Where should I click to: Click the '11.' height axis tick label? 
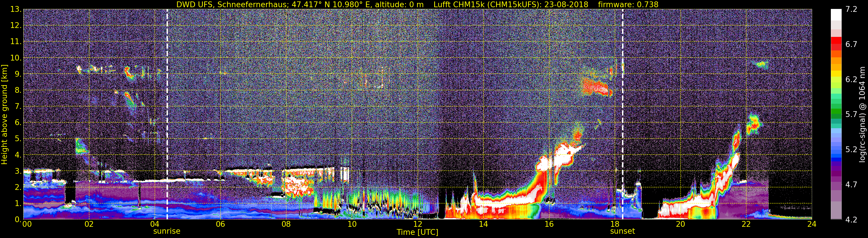point(16,42)
